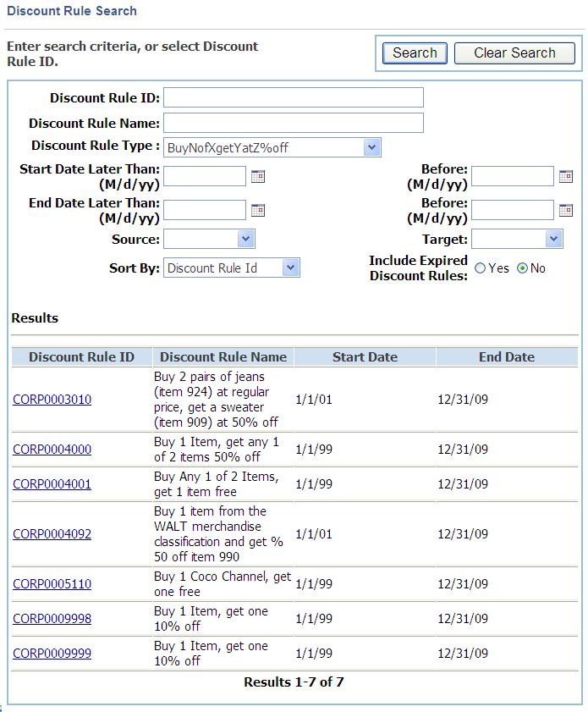This screenshot has width=588, height=712.
Task: Focus the Start Date Before field
Action: coord(513,176)
